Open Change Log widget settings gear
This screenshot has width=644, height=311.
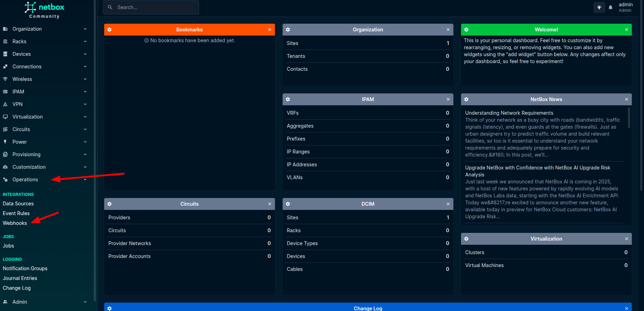(109, 309)
